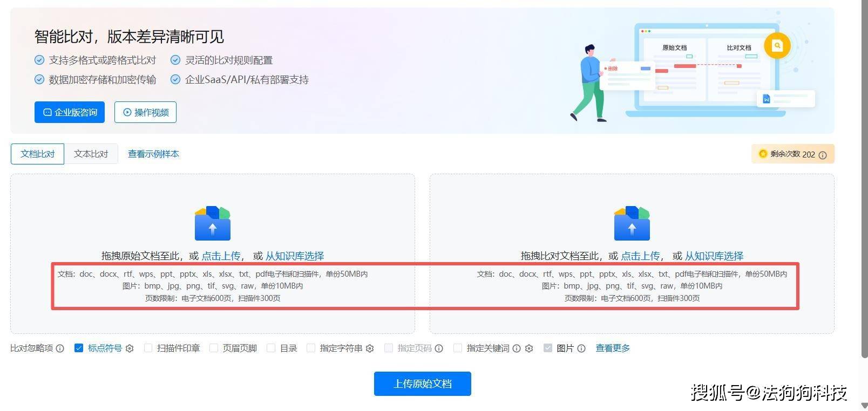
Task: Open settings gear beside 指定关键词
Action: click(x=529, y=348)
